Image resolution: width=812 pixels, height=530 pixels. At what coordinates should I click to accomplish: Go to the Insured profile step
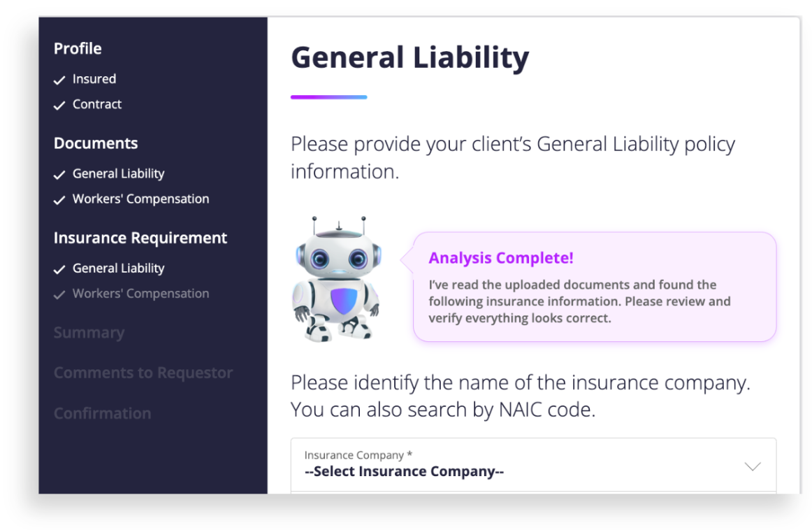94,79
